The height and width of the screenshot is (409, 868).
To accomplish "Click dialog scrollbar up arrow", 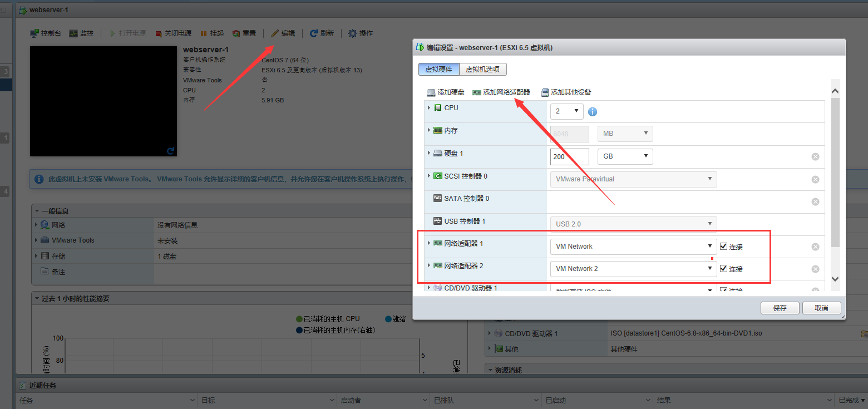I will pos(835,91).
